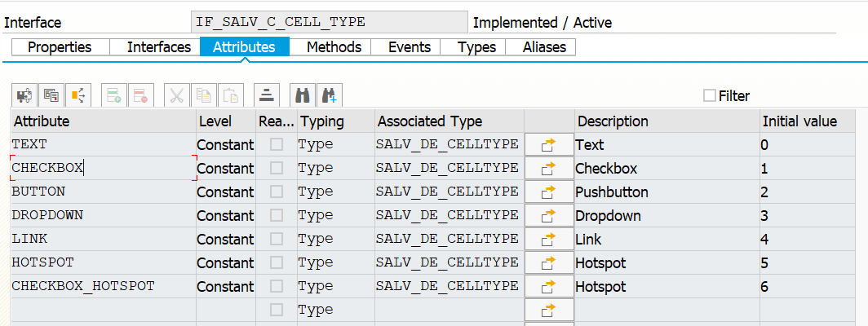The height and width of the screenshot is (326, 868).
Task: Click Constant level cell in LINK row
Action: [226, 240]
